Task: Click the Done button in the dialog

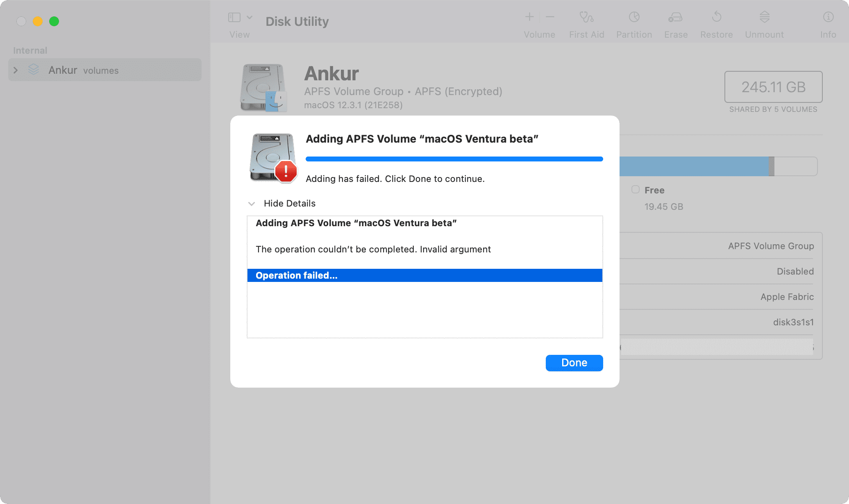Action: coord(574,363)
